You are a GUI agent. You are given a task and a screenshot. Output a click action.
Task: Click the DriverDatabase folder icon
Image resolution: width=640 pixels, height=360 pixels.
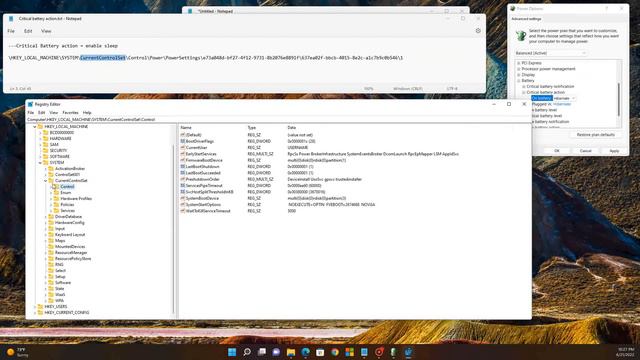pyautogui.click(x=51, y=217)
